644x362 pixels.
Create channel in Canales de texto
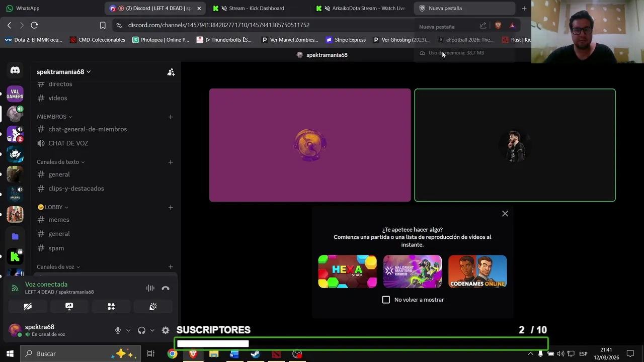171,162
